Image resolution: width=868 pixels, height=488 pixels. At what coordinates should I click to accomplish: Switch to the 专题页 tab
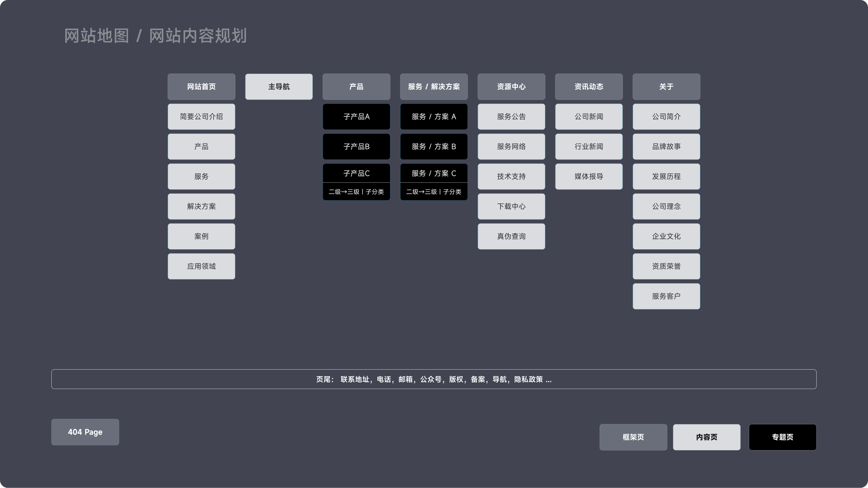[782, 437]
